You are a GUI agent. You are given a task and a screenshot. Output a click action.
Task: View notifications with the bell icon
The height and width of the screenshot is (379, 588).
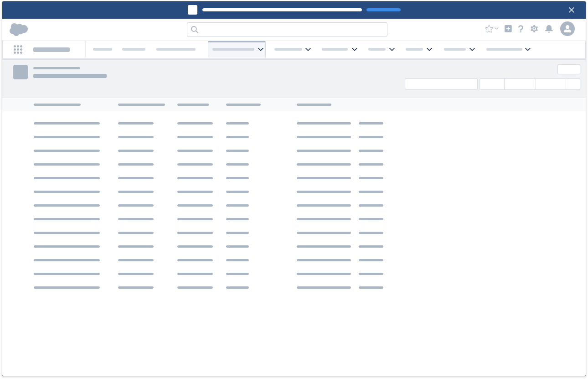pyautogui.click(x=549, y=29)
